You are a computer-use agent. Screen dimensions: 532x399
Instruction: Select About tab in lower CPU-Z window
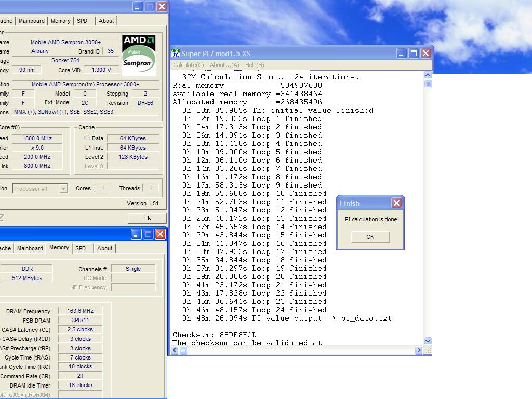(104, 248)
